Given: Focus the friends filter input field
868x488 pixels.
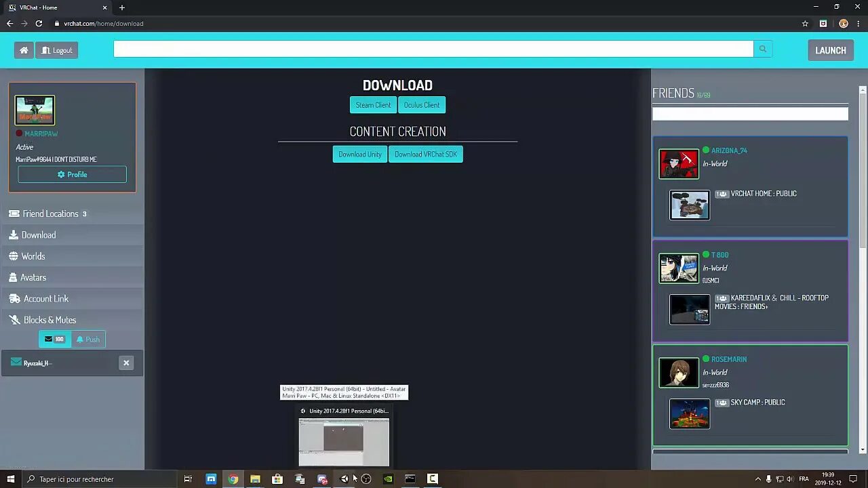Looking at the screenshot, I should coord(750,114).
